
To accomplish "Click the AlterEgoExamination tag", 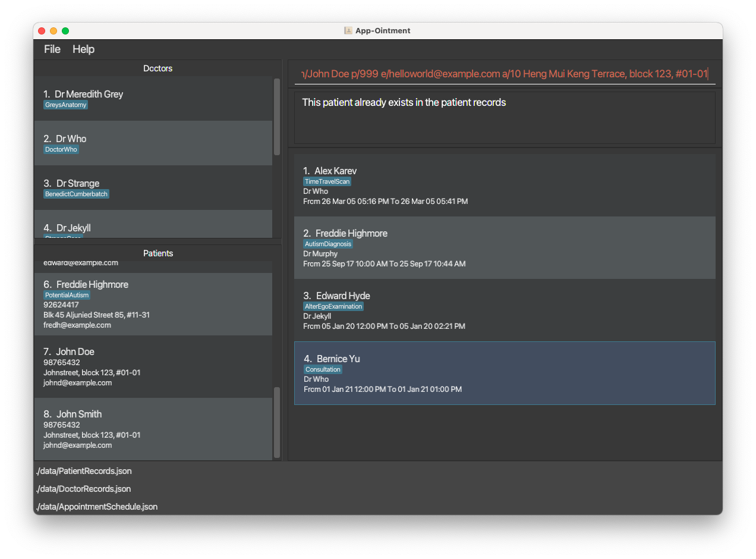I will [333, 306].
